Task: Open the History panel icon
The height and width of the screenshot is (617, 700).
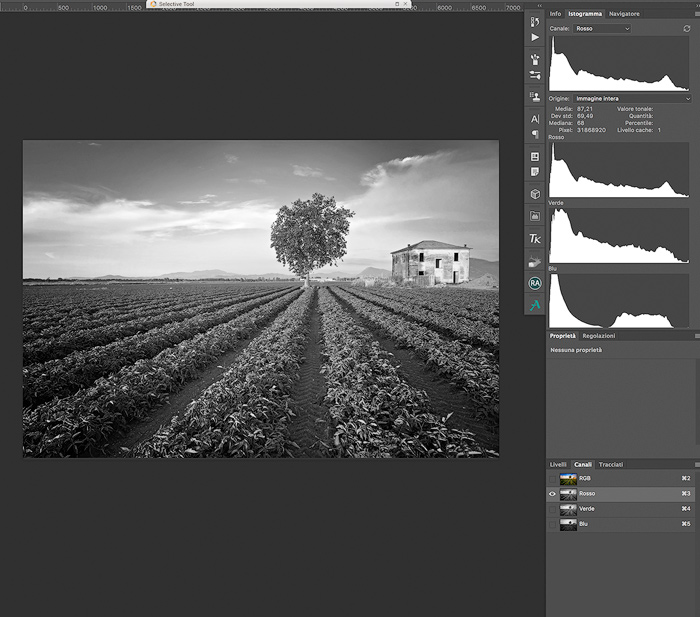Action: (535, 21)
